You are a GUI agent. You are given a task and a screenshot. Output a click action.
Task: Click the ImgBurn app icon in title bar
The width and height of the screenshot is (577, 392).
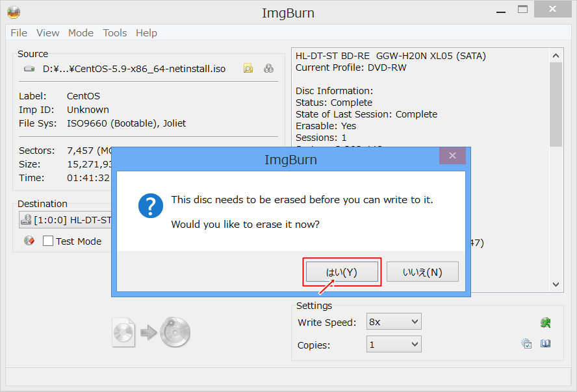tap(13, 12)
